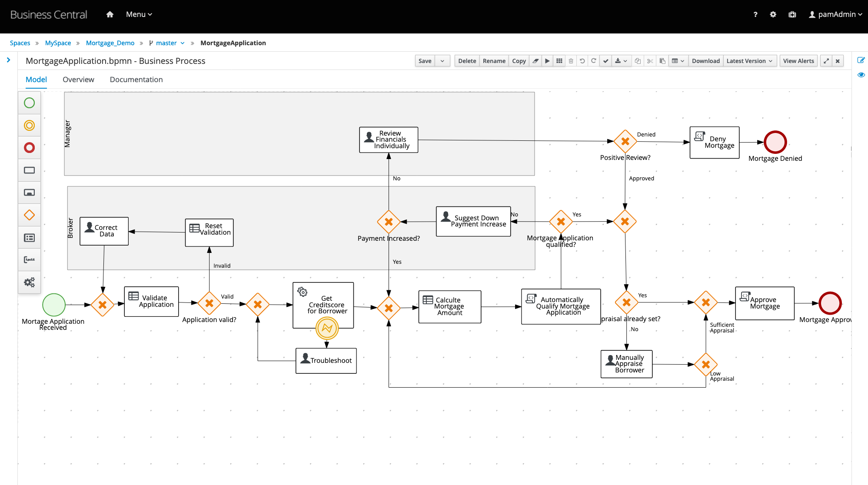
Task: Expand the Save options dropdown arrow
Action: (x=442, y=61)
